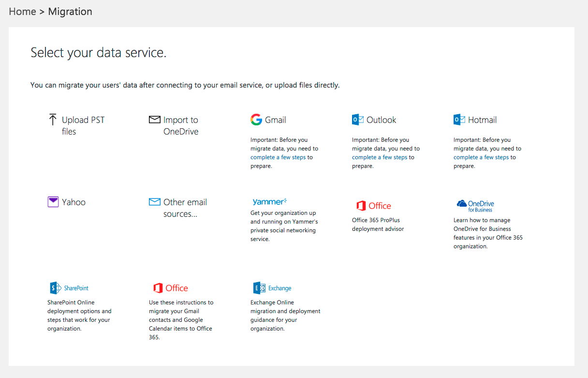Select the Upload PST files text label
Viewport: 588px width, 378px height.
pos(83,125)
